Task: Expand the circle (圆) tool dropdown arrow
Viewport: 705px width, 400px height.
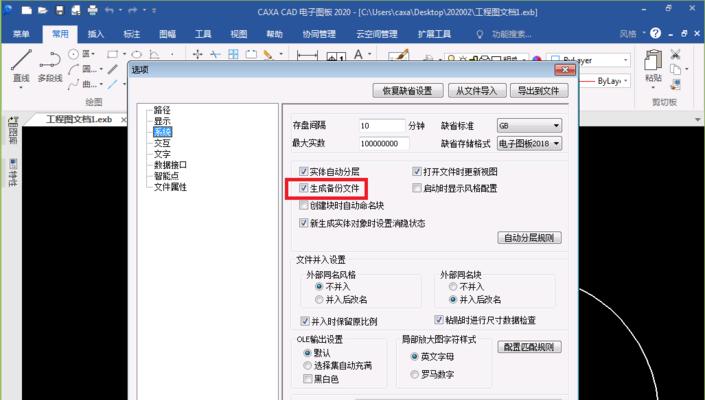Action: click(x=93, y=54)
